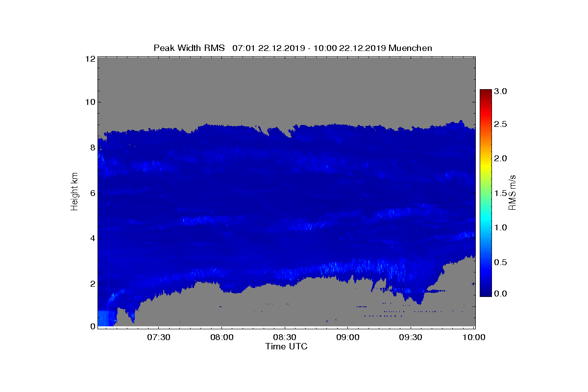This screenshot has width=588, height=392.
Task: Click the colorbar label '1.5'
Action: click(500, 194)
